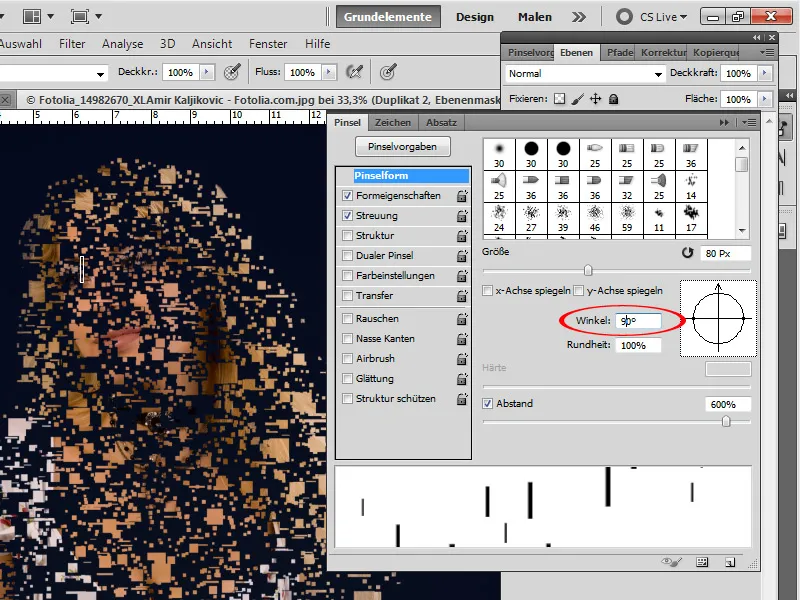The width and height of the screenshot is (800, 600).
Task: Open the Filter menu
Action: (x=72, y=44)
